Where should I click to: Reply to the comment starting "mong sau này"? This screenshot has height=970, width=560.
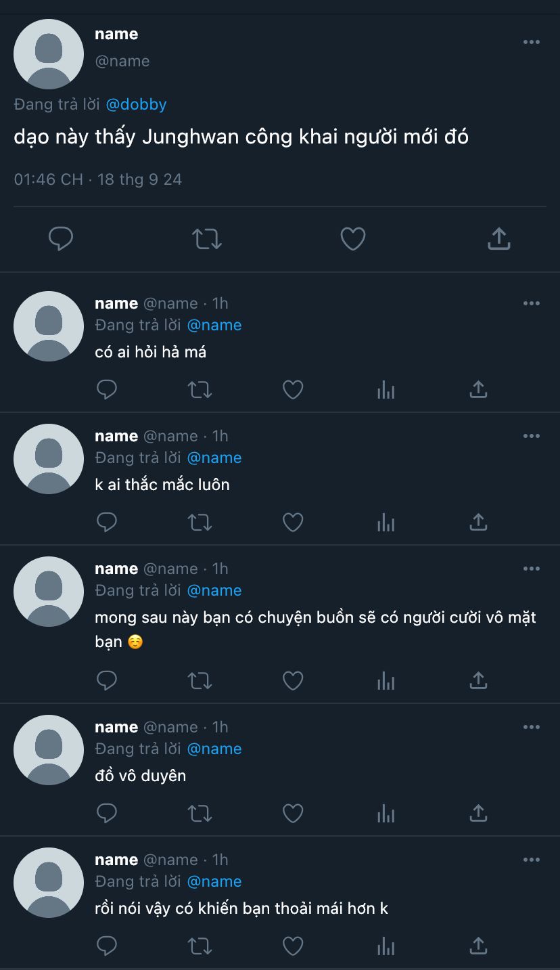click(x=107, y=680)
